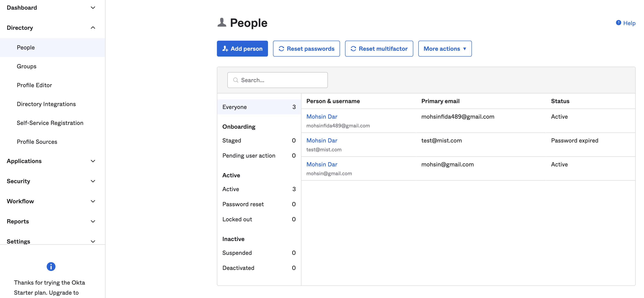The width and height of the screenshot is (644, 298).
Task: Show Deactivated users filter
Action: [x=238, y=268]
